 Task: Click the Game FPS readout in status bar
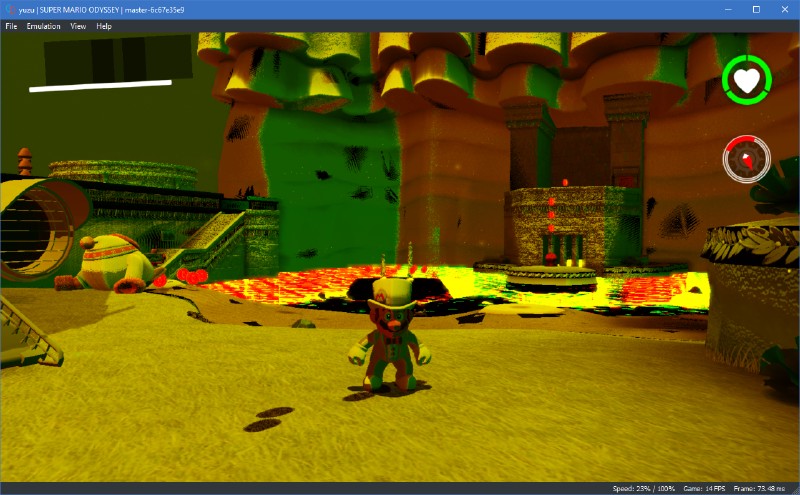click(x=704, y=488)
